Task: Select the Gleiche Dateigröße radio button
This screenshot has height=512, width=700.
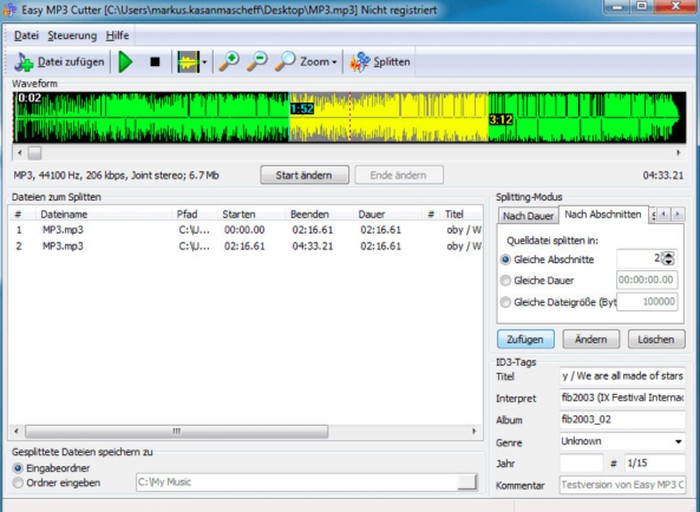Action: tap(505, 302)
